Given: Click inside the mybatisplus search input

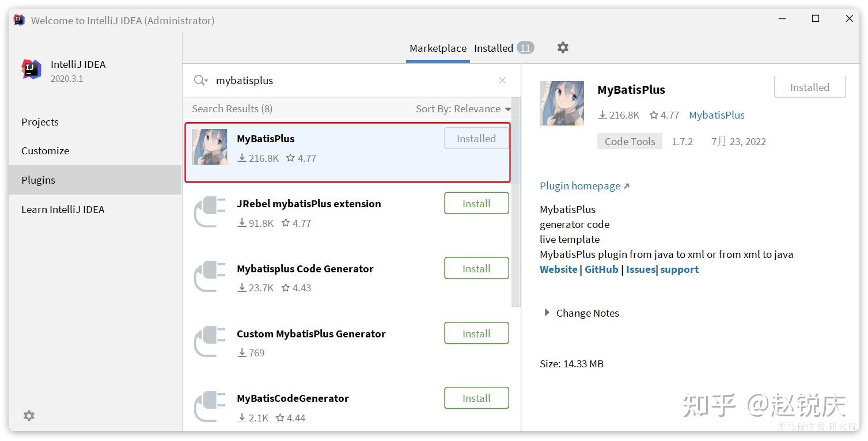Looking at the screenshot, I should (317, 80).
